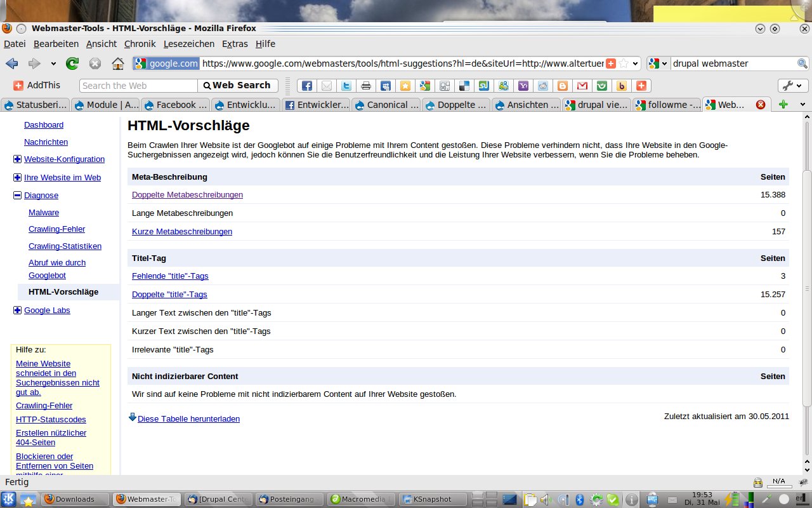The width and height of the screenshot is (812, 508).
Task: Click the AddThis 'Search the Web' field
Action: pos(138,86)
